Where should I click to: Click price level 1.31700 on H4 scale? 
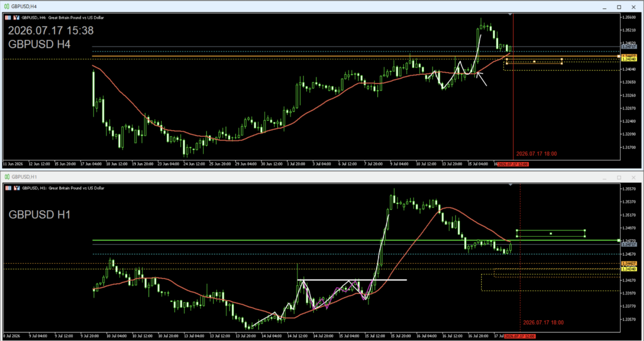point(629,148)
